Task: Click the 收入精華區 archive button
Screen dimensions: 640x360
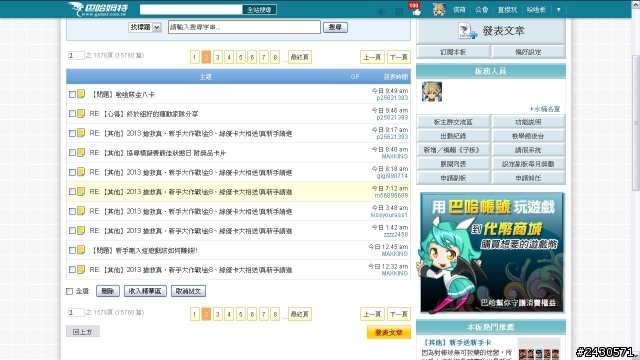Action: point(145,291)
